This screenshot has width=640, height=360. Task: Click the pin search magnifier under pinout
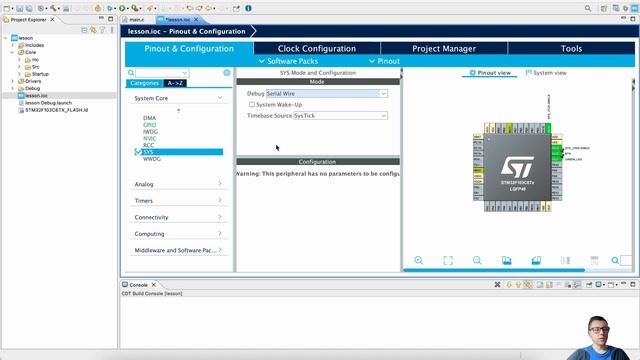(x=615, y=260)
